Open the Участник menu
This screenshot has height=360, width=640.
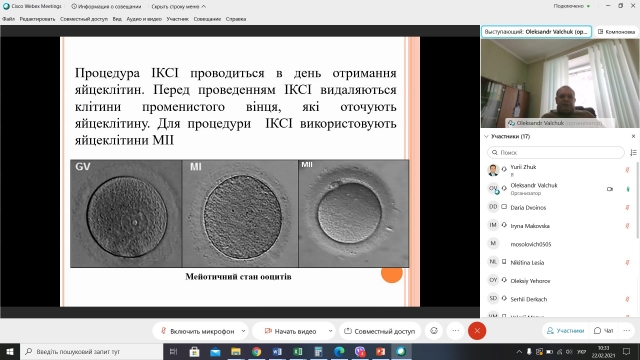coord(178,19)
